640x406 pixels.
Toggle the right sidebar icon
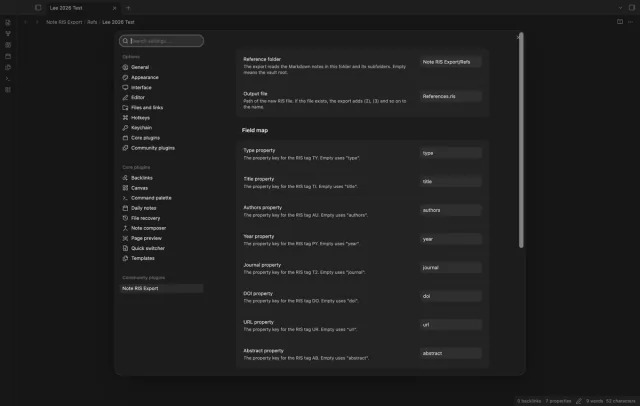[x=632, y=7]
